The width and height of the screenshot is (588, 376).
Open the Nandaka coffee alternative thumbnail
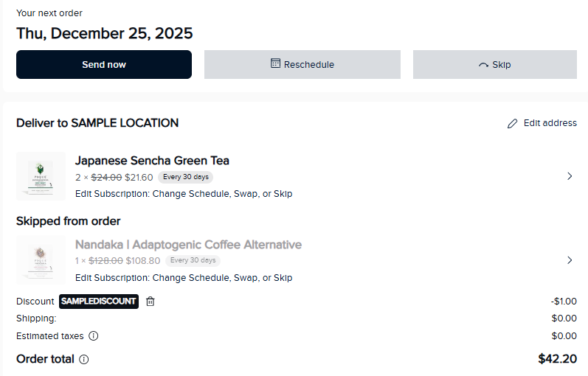41,260
